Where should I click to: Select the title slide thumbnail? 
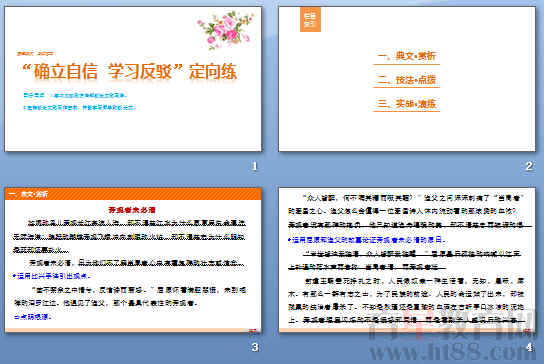(x=133, y=79)
